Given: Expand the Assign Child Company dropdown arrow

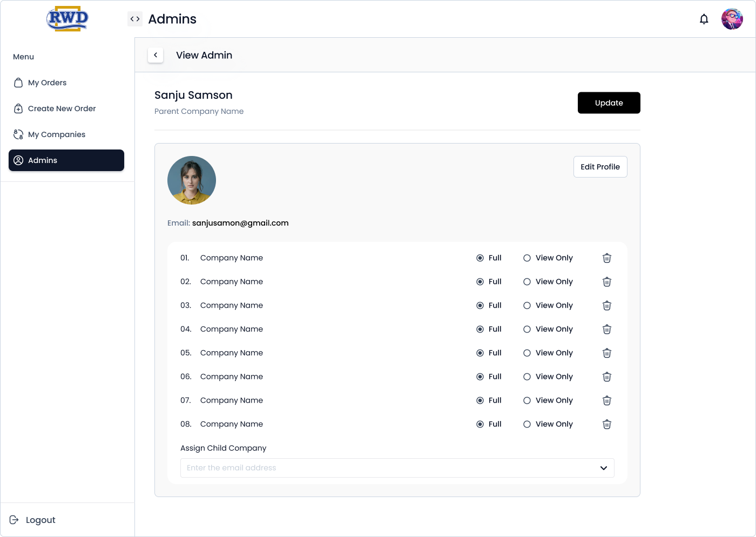Looking at the screenshot, I should coord(604,468).
